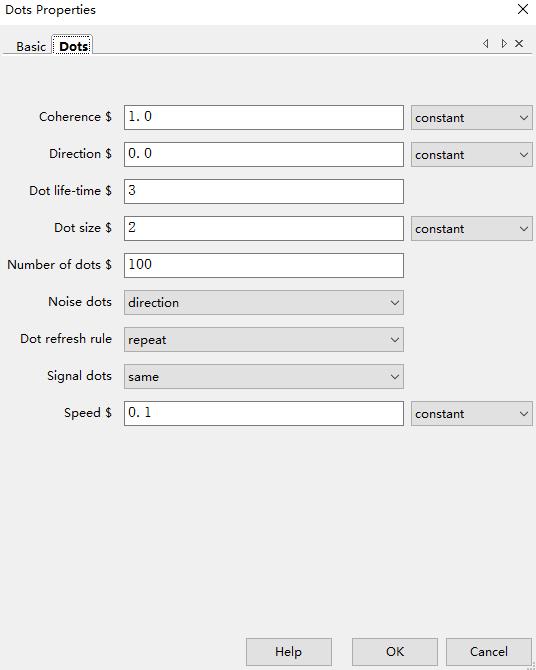Image resolution: width=536 pixels, height=670 pixels.
Task: Confirm settings with OK button
Action: (395, 652)
